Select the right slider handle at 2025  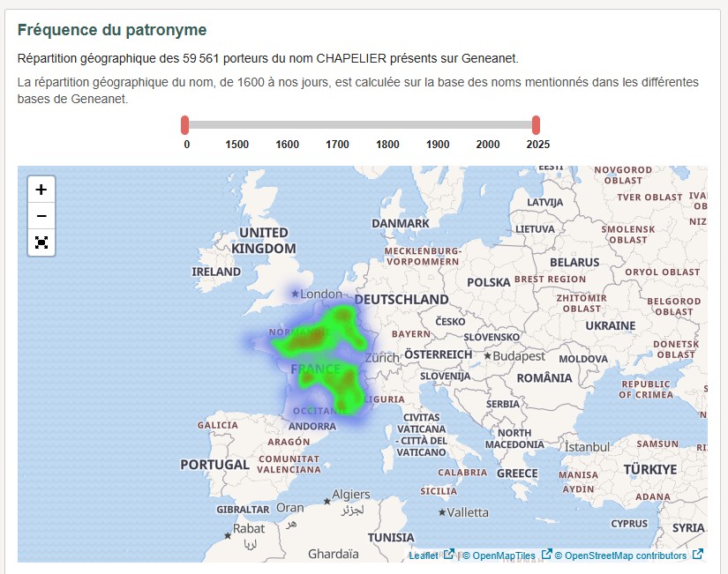pyautogui.click(x=537, y=124)
